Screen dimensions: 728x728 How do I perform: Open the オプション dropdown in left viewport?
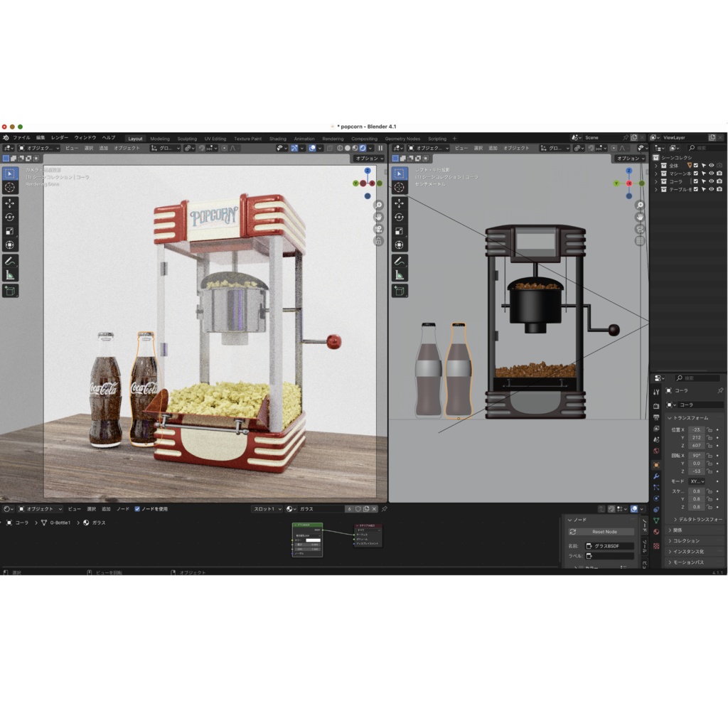tap(369, 159)
